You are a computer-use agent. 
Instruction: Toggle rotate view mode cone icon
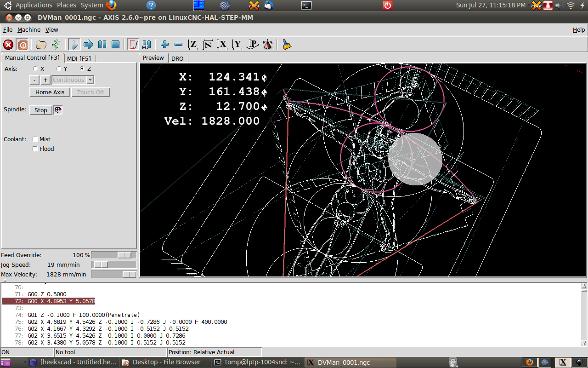pos(267,45)
